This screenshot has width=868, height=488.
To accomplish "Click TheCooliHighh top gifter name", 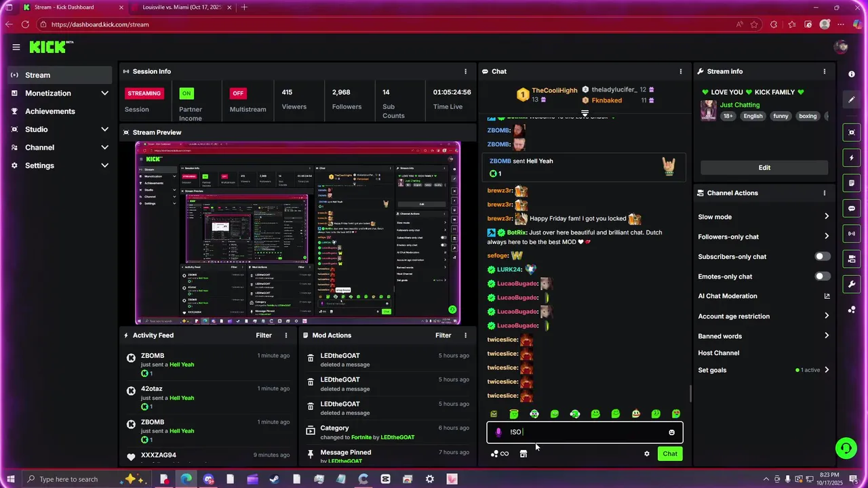I will pos(555,90).
